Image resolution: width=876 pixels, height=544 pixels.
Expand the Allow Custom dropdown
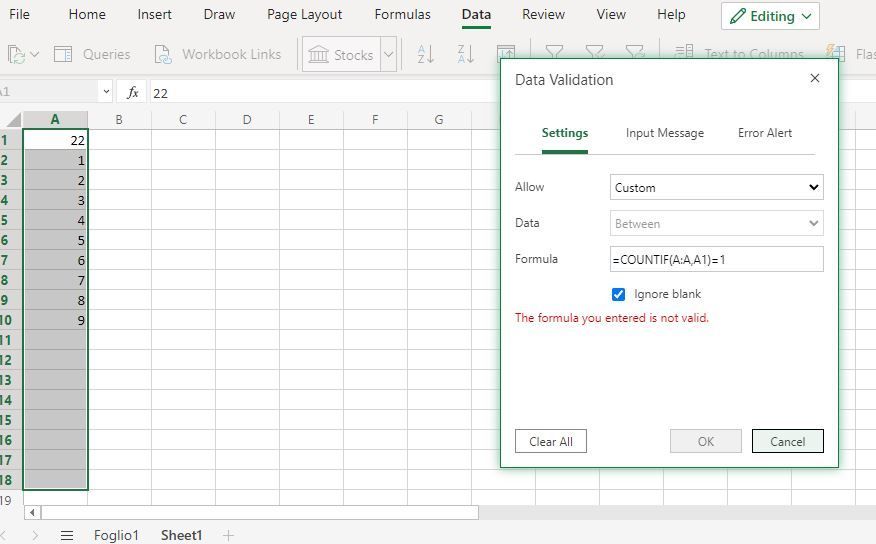pyautogui.click(x=716, y=187)
